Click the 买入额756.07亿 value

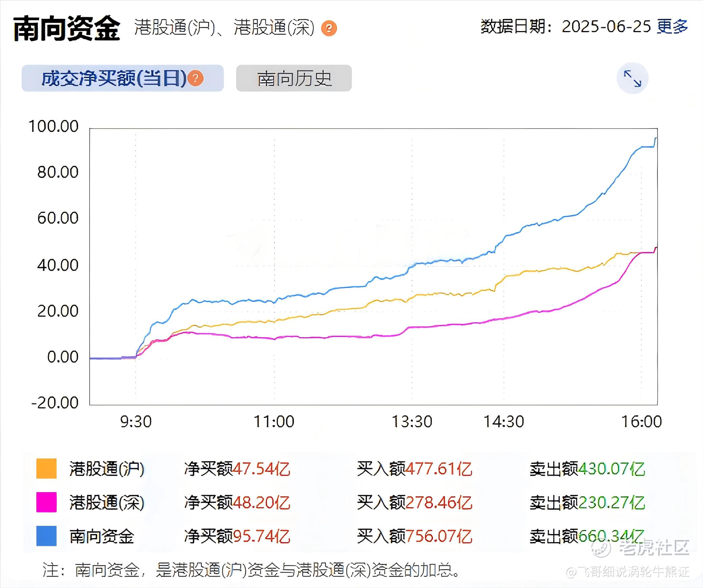point(415,536)
